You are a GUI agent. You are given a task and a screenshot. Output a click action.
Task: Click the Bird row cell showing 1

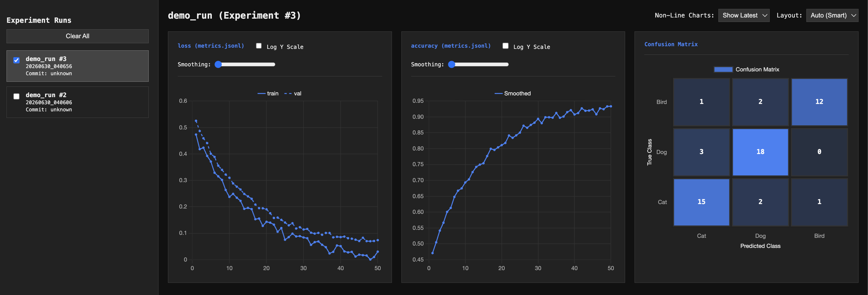coord(702,102)
